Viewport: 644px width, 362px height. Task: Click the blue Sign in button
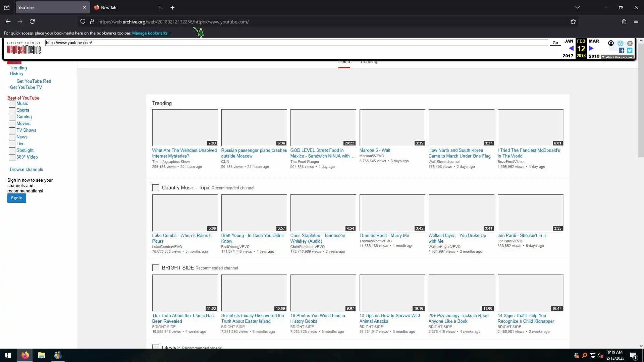(16, 198)
